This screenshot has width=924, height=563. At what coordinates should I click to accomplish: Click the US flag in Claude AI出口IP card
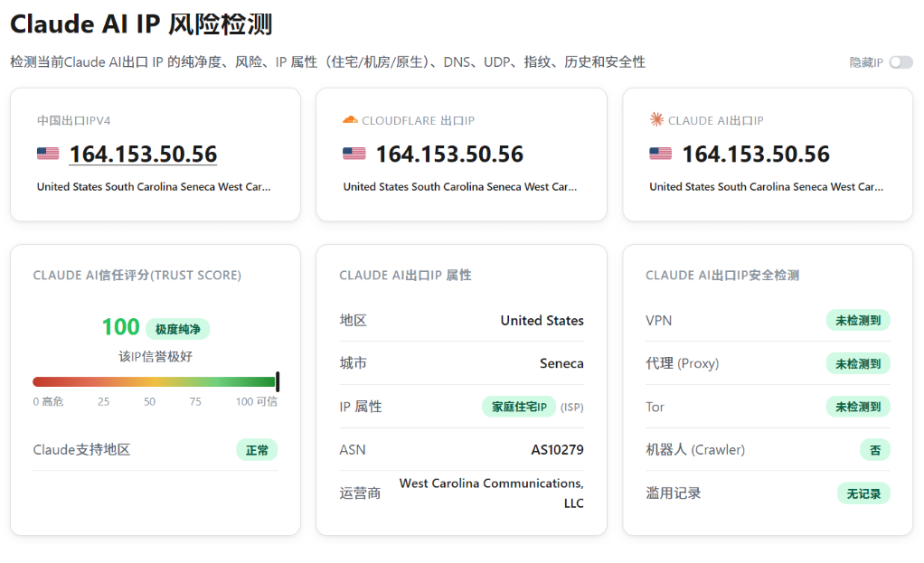[661, 155]
